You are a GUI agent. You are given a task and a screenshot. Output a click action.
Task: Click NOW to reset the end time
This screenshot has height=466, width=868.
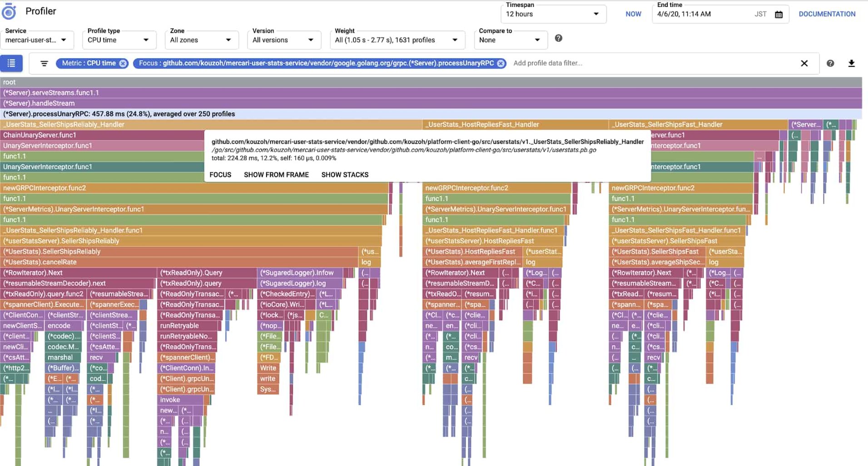pos(633,14)
